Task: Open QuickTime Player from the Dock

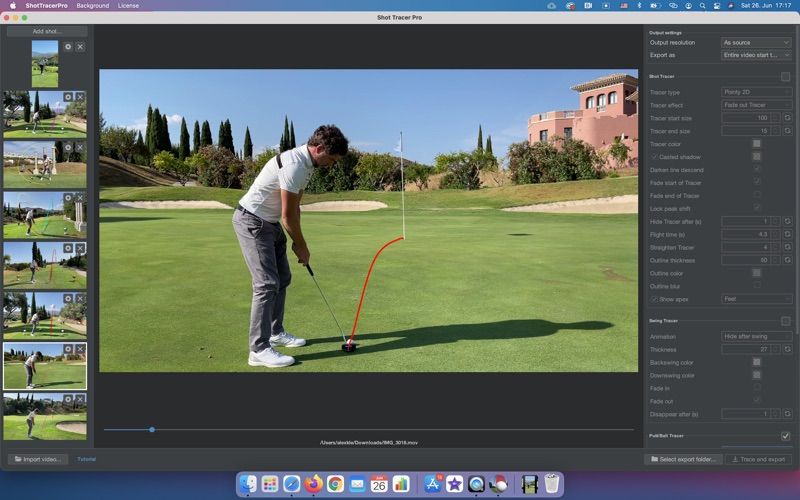Action: 476,483
